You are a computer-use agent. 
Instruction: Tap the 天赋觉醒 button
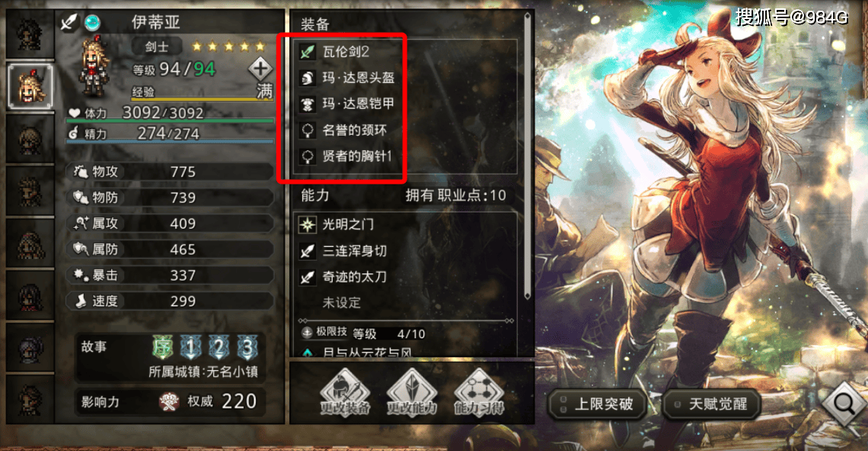tap(711, 404)
